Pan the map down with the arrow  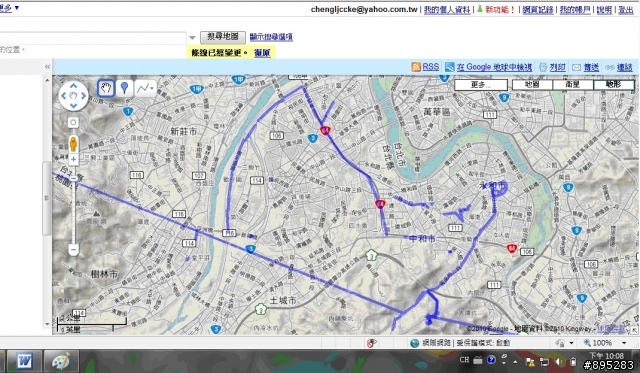coord(73,106)
